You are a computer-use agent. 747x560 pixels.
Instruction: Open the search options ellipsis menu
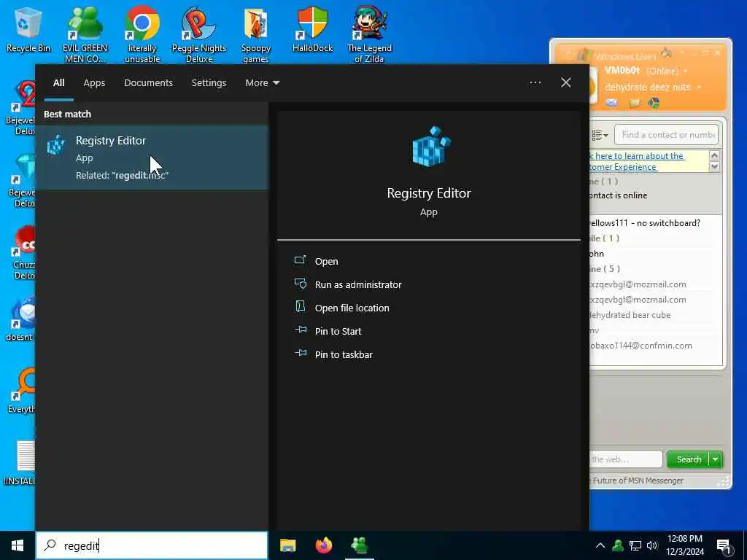coord(535,83)
